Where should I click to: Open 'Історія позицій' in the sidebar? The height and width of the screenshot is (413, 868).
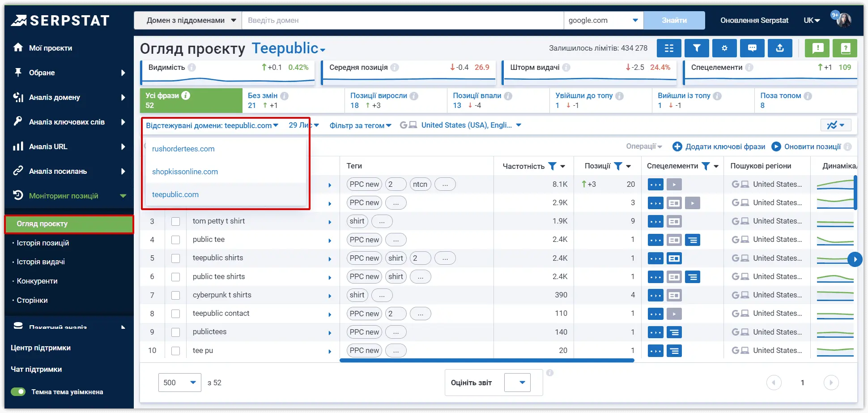(x=43, y=243)
